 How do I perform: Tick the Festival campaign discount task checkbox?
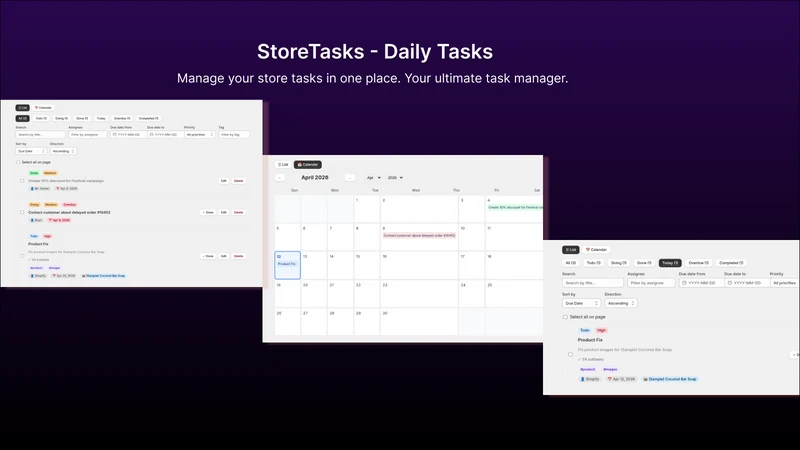click(22, 181)
